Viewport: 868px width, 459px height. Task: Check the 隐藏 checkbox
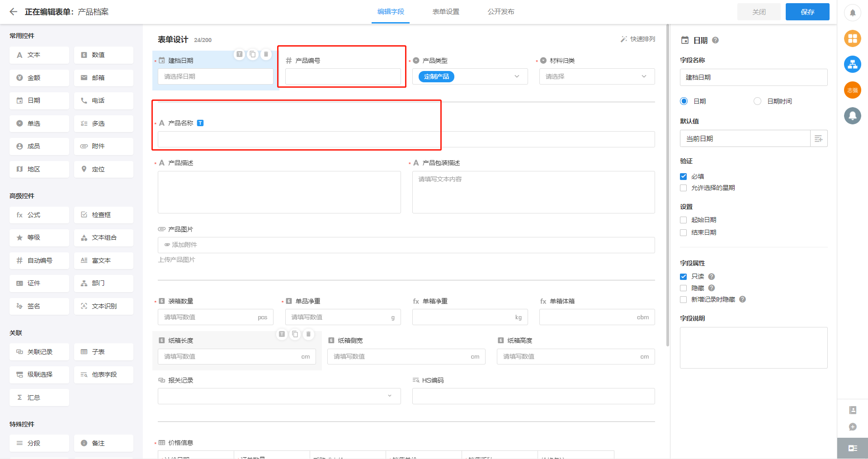pos(684,288)
